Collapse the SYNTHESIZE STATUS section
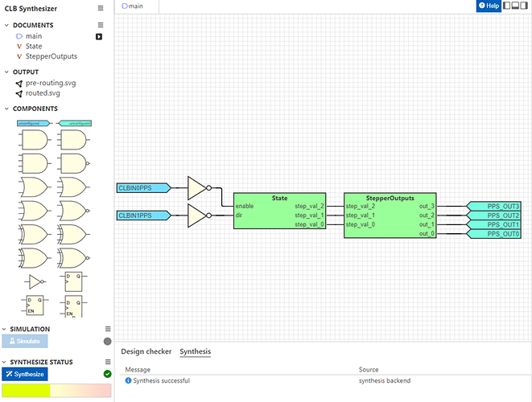 4,362
